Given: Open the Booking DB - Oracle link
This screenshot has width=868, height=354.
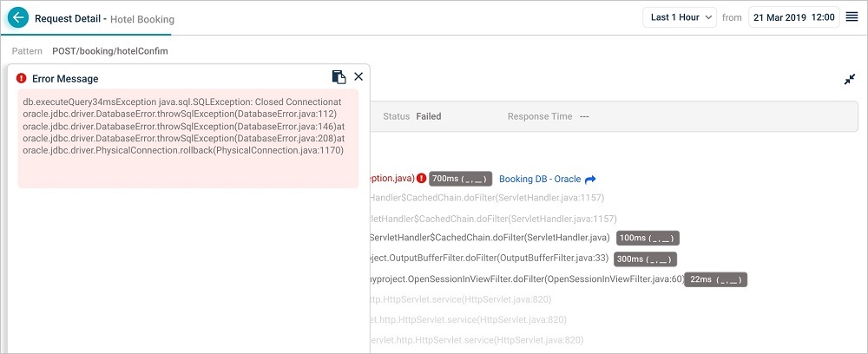Looking at the screenshot, I should 540,179.
